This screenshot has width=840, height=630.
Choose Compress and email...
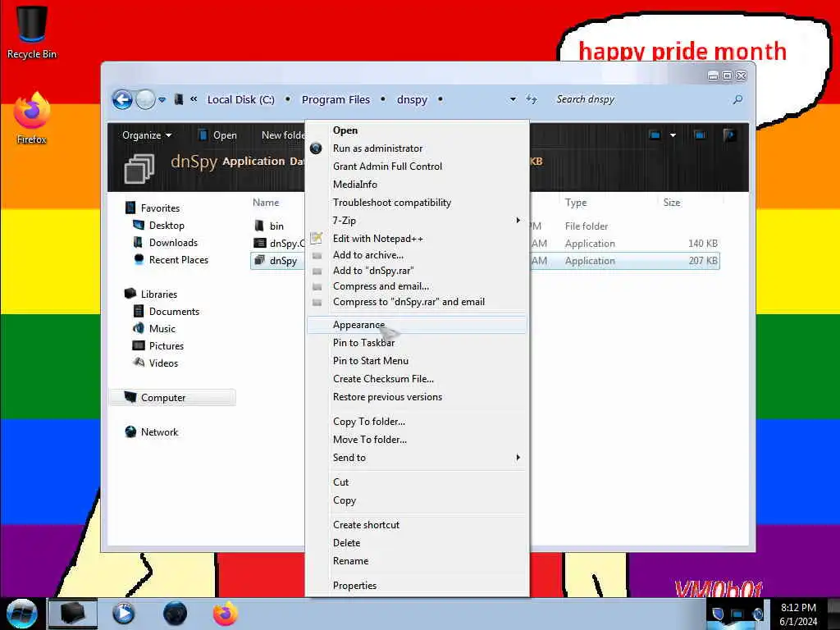click(417, 286)
